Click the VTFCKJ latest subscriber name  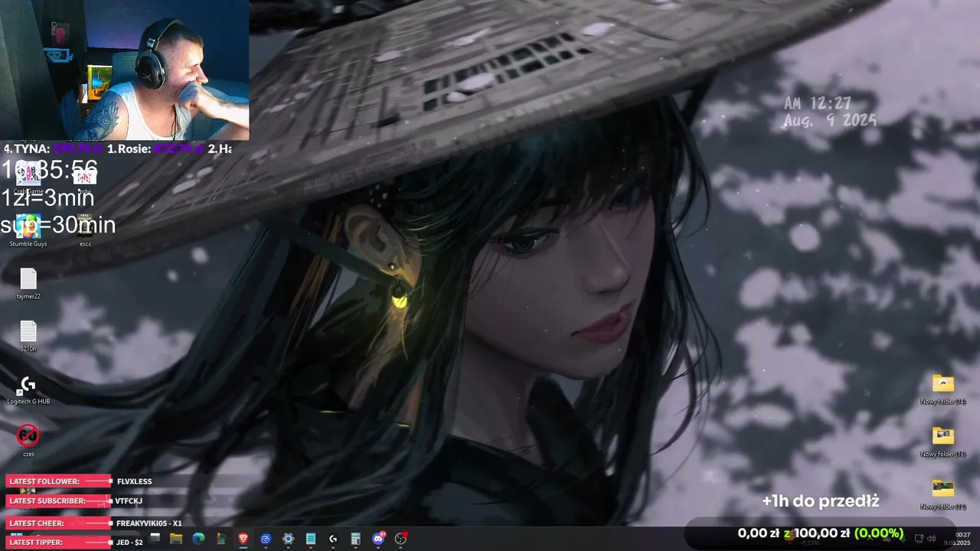(x=129, y=500)
